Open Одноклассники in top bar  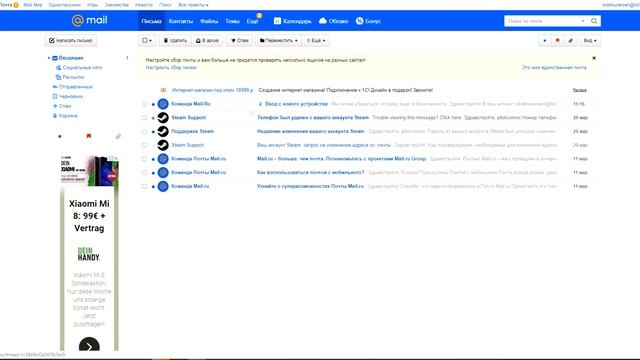tap(64, 5)
